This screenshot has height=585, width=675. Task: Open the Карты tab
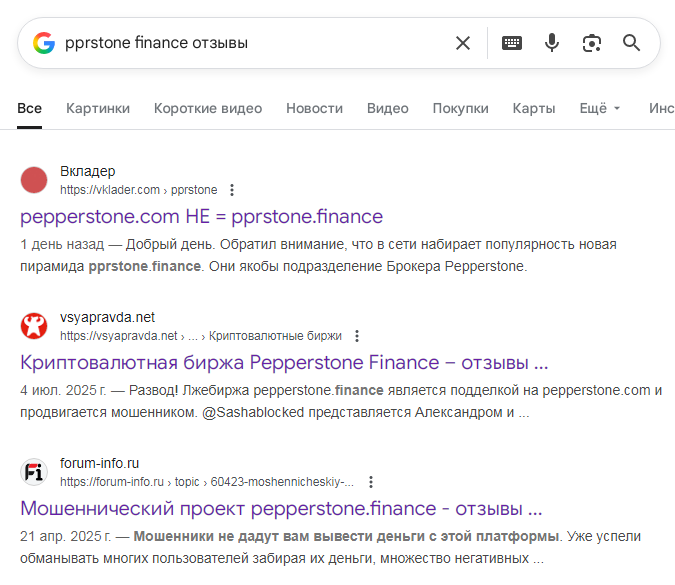533,108
